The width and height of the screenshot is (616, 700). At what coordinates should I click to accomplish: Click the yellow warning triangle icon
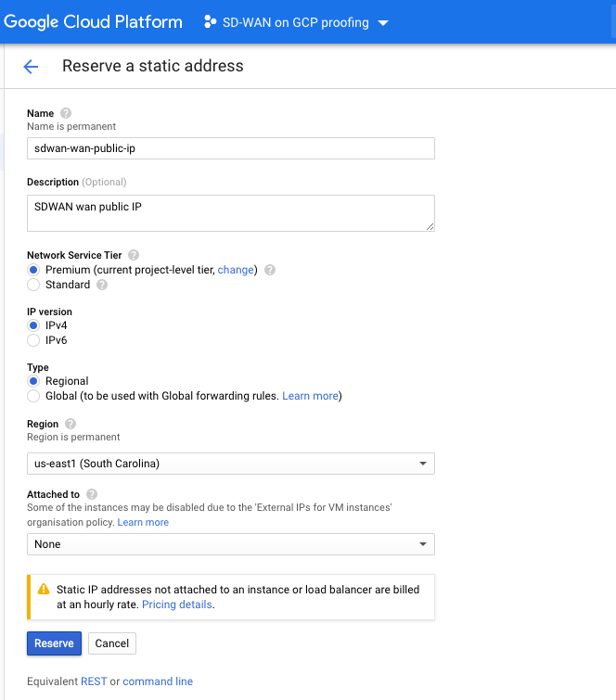44,589
